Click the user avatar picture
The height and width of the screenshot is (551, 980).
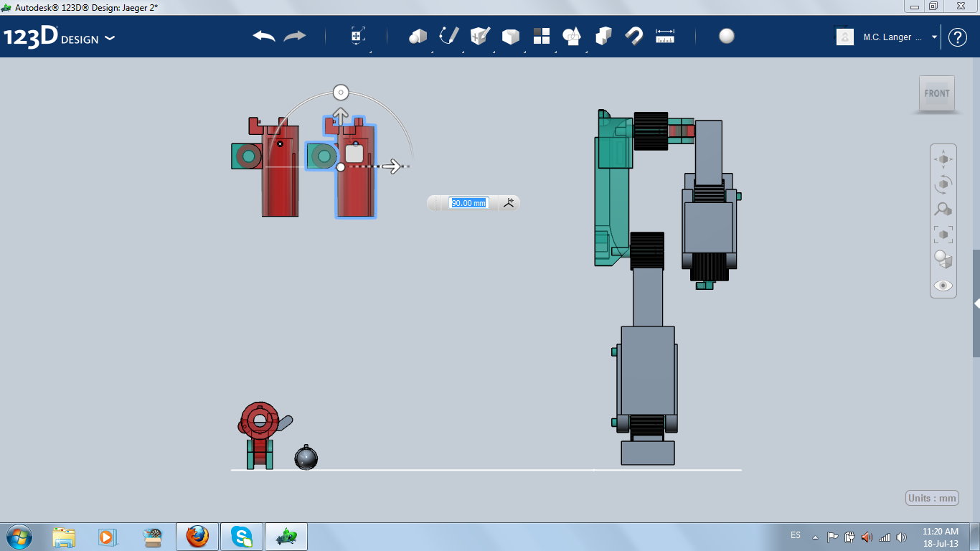click(845, 37)
